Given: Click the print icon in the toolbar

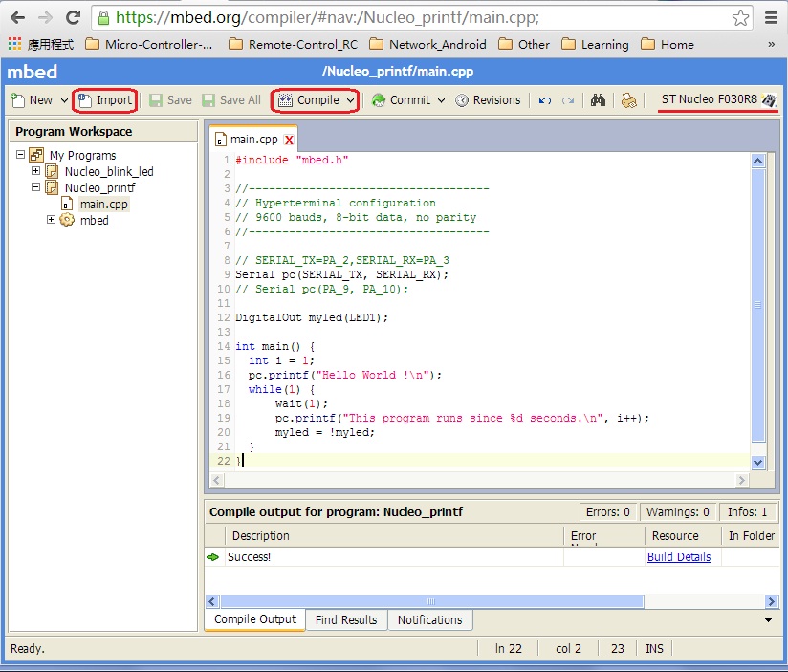Looking at the screenshot, I should [628, 100].
